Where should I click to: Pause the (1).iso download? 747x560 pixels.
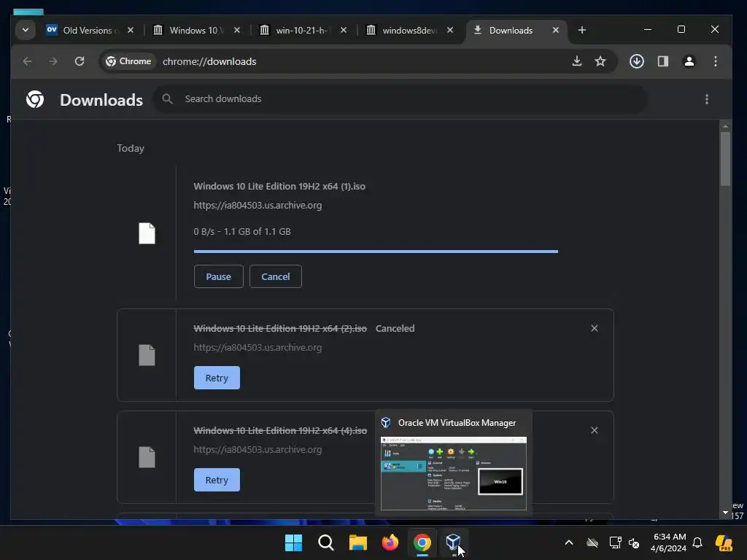(219, 276)
